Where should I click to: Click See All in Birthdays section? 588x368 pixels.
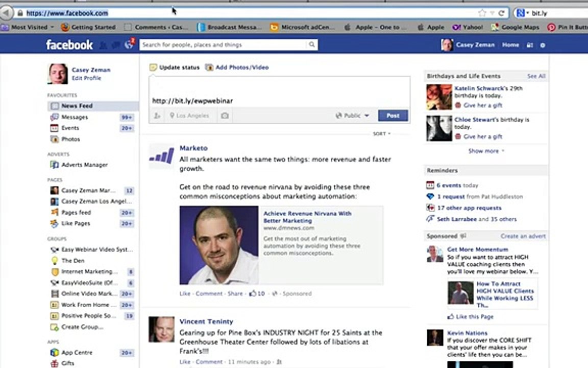(536, 76)
